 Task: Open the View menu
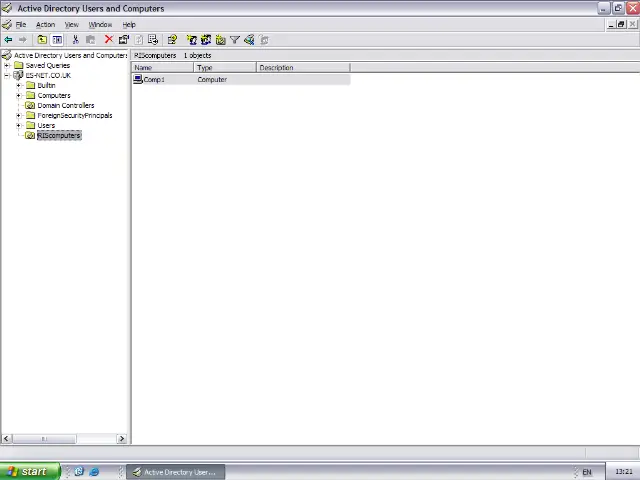[x=71, y=24]
